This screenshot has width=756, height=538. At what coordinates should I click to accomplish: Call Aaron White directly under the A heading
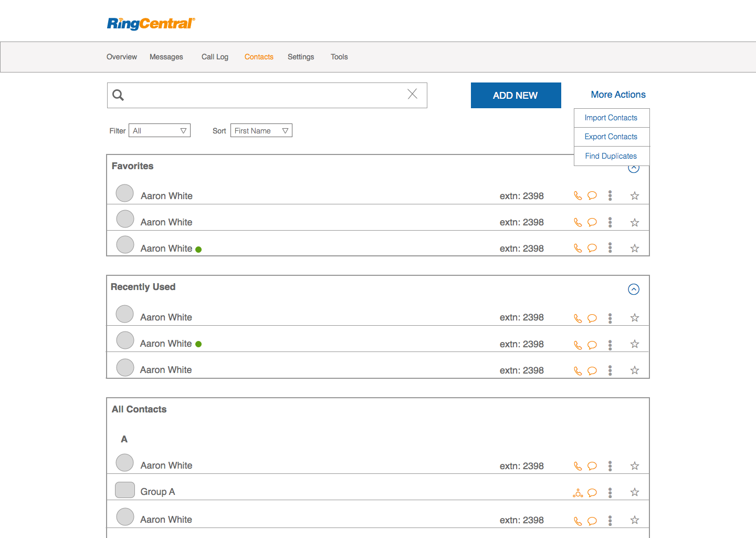tap(578, 466)
